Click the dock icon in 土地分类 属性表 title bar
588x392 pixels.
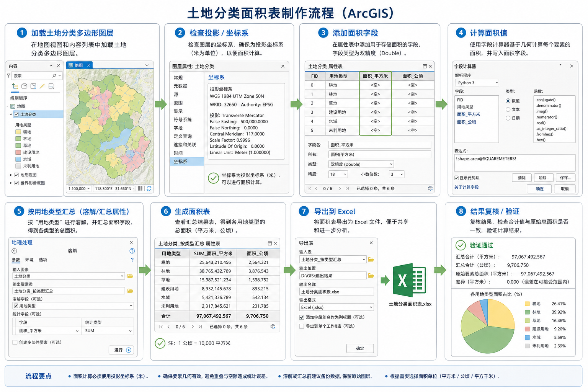tap(425, 66)
